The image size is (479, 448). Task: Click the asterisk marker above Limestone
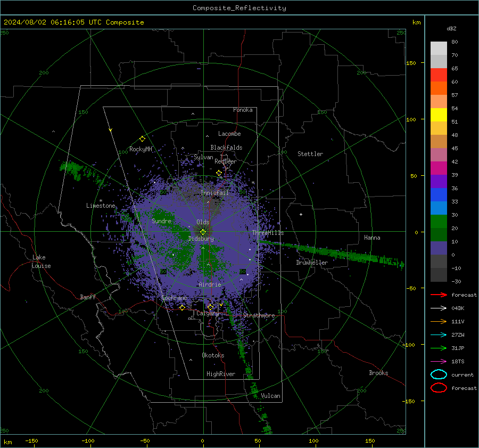(101, 201)
